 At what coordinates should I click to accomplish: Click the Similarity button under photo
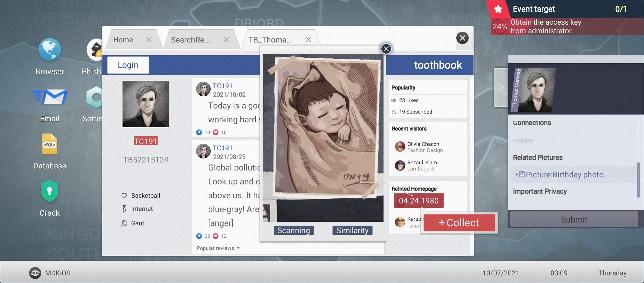tap(352, 230)
